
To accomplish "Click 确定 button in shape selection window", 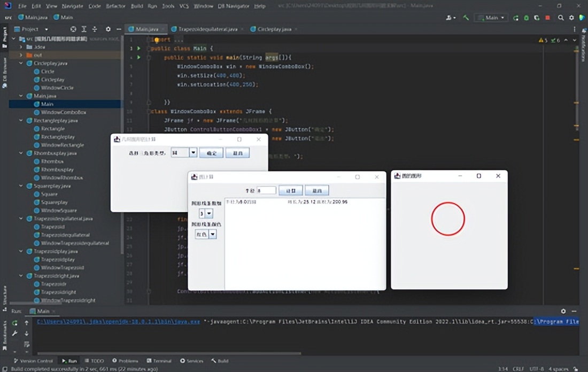I will pyautogui.click(x=211, y=153).
